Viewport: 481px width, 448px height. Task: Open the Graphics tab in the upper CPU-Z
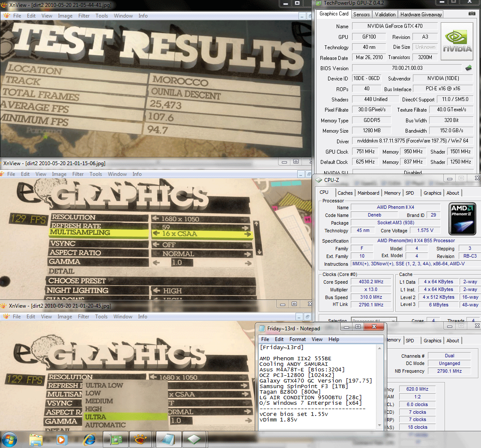point(432,193)
